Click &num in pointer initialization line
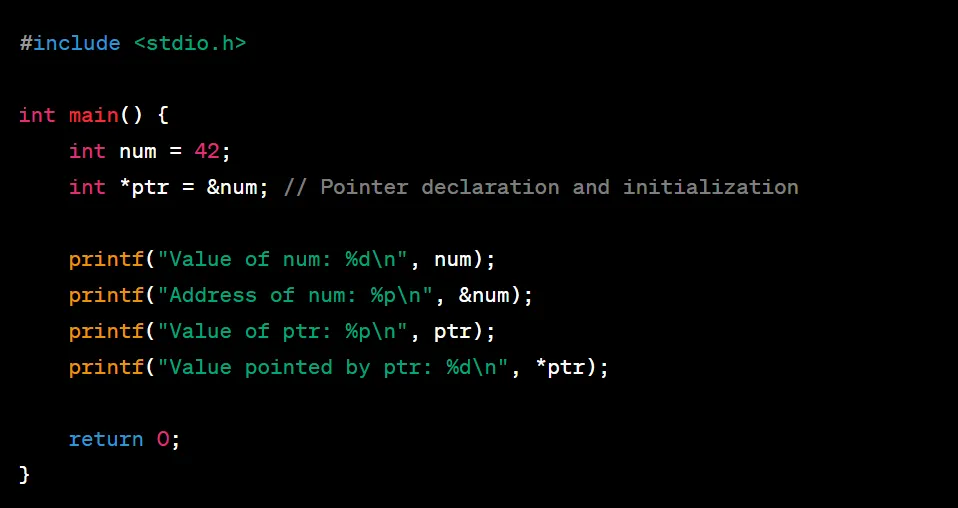The height and width of the screenshot is (508, 958). (232, 187)
